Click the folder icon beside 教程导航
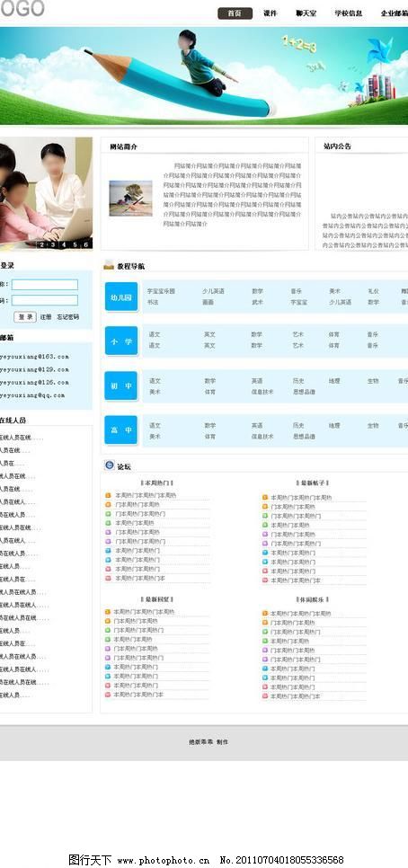 coord(109,265)
